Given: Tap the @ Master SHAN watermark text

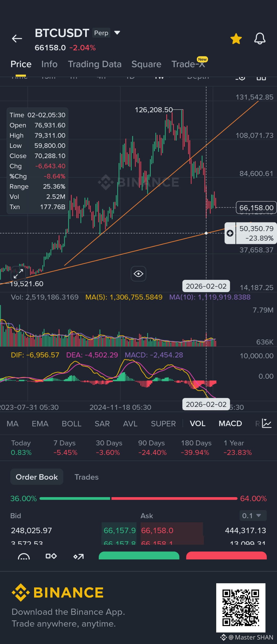Looking at the screenshot, I should [251, 637].
